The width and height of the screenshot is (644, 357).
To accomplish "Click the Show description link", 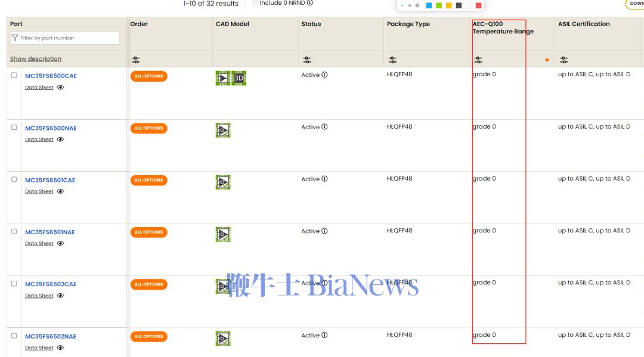I will [x=36, y=58].
